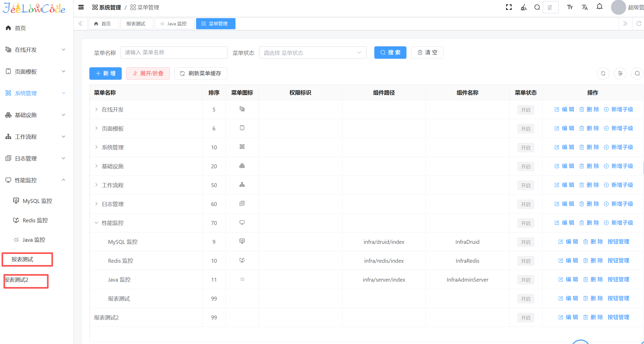
Task: Open the 菜单状态 dropdown selector
Action: (312, 53)
